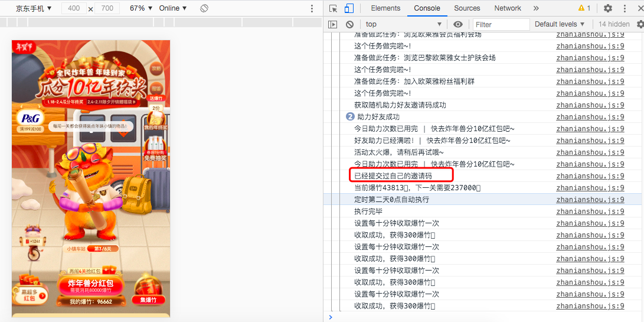Click the 我的爆竹: 96662 counter
Screen dimensions: 644x322
[90, 301]
